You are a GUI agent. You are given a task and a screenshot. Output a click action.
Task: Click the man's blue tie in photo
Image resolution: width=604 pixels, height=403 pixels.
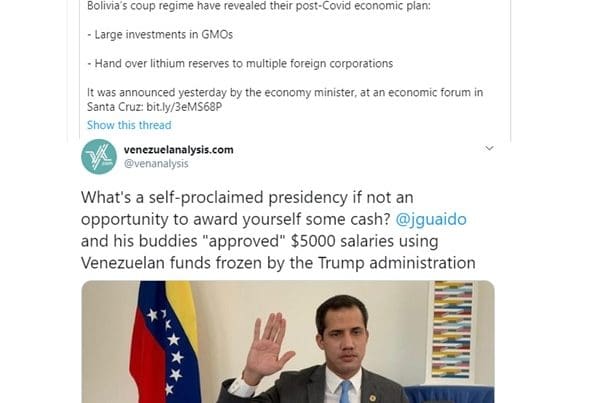tap(345, 392)
